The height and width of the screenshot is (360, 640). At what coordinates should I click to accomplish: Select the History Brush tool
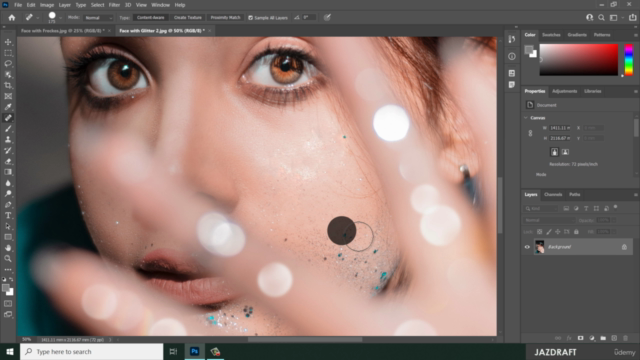[8, 150]
